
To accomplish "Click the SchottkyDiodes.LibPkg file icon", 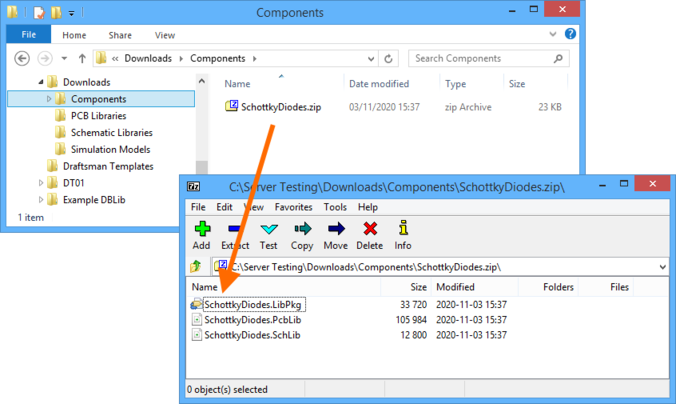I will pyautogui.click(x=197, y=304).
